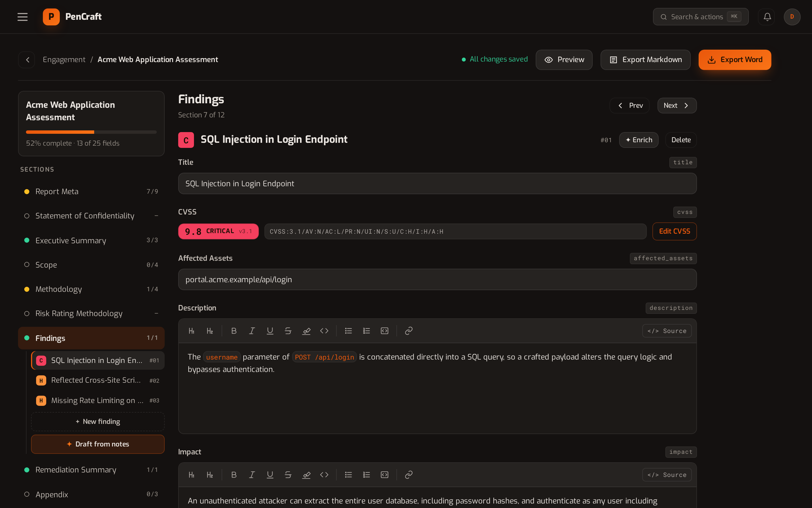Viewport: 812px width, 508px height.
Task: Toggle strikethrough in Description editor
Action: point(288,331)
